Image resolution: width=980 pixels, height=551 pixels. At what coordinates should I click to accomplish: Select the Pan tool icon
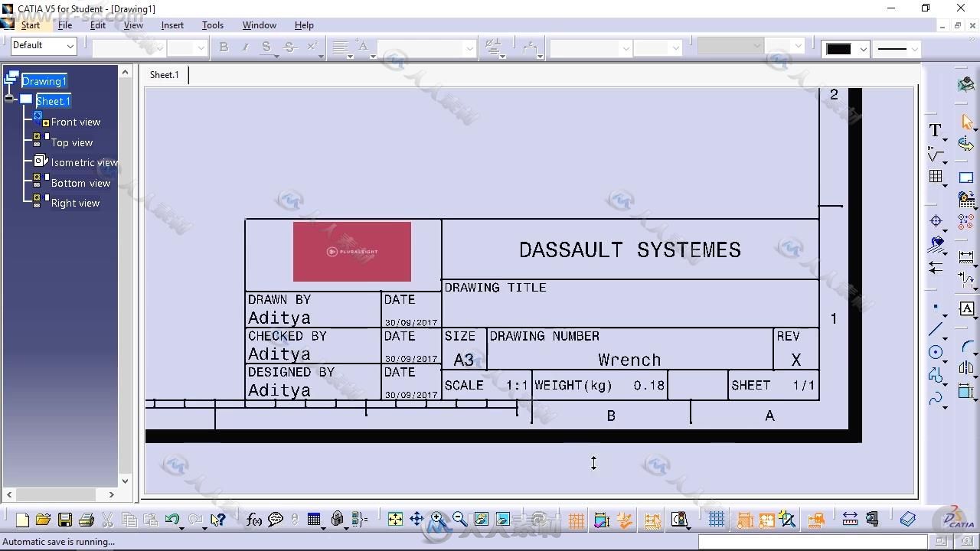(x=416, y=520)
